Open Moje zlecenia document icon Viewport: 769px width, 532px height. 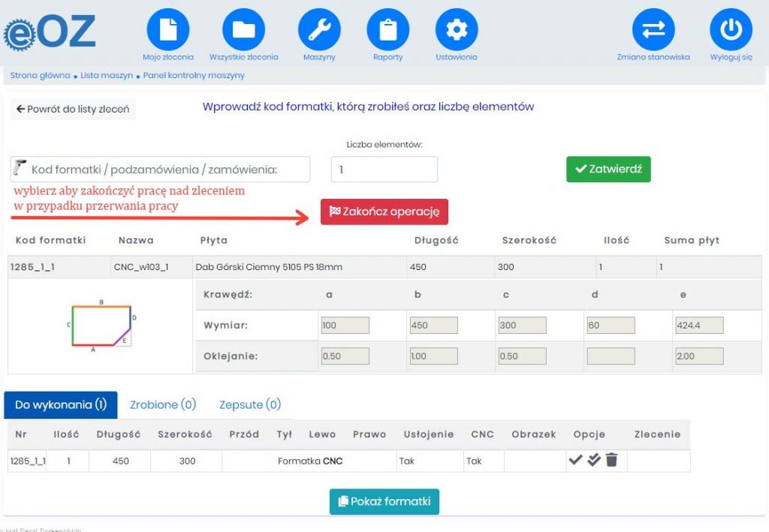pyautogui.click(x=168, y=30)
